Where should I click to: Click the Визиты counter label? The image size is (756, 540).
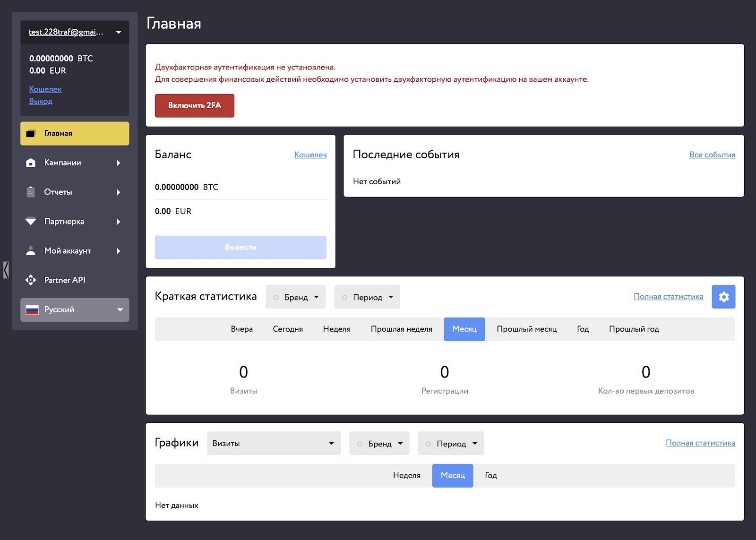coord(243,391)
